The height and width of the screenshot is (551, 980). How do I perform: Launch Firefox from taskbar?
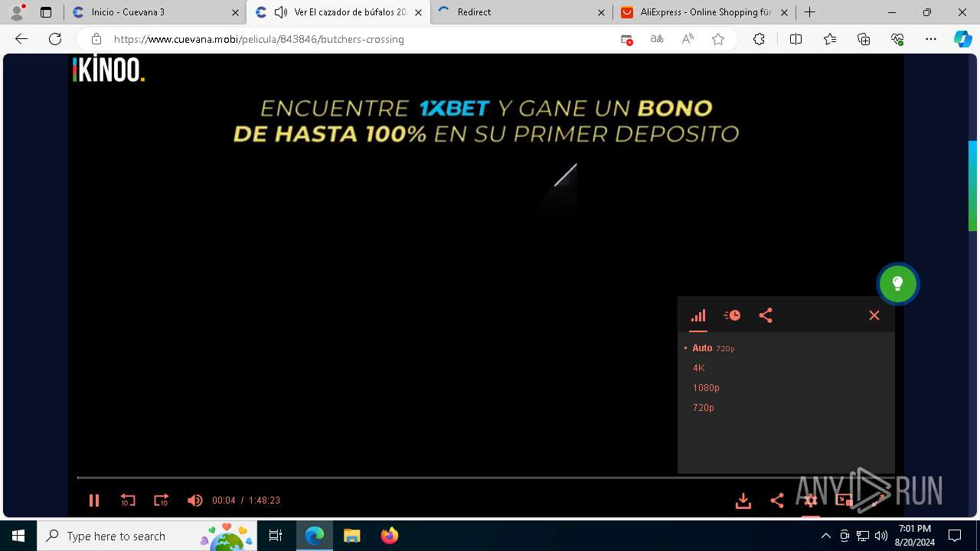pyautogui.click(x=389, y=536)
